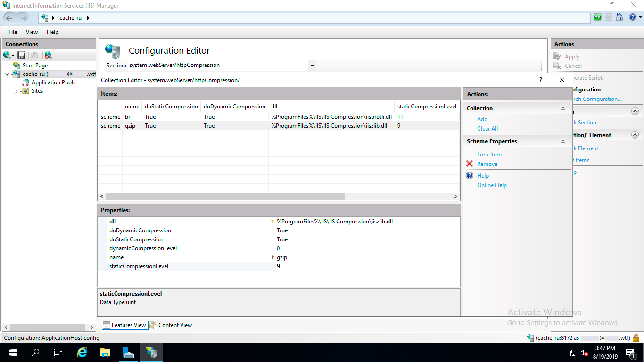Collapse the Element section chevron in Actions pane

click(x=635, y=135)
